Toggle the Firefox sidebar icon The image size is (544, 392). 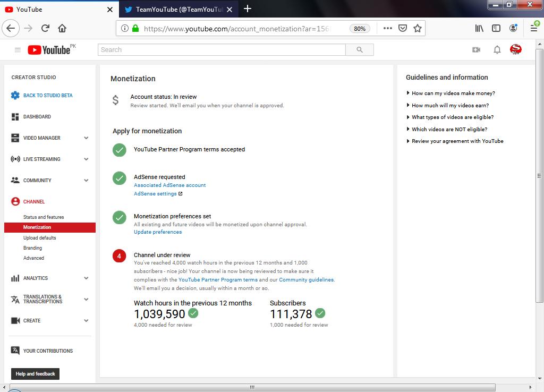[x=496, y=28]
